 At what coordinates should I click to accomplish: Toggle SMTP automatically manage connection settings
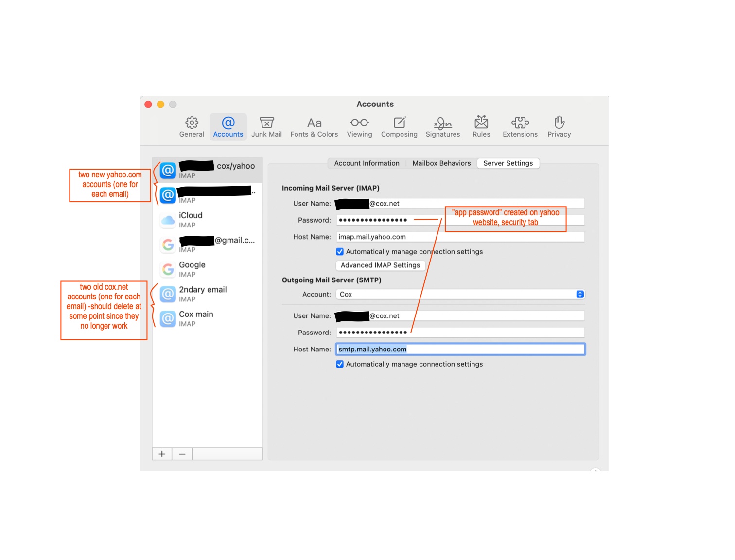[x=340, y=364]
